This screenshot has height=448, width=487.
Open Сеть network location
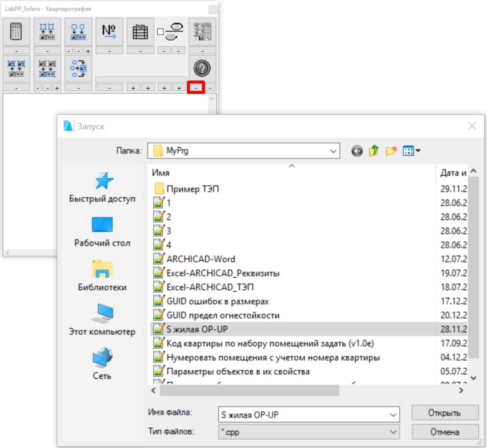(x=102, y=364)
